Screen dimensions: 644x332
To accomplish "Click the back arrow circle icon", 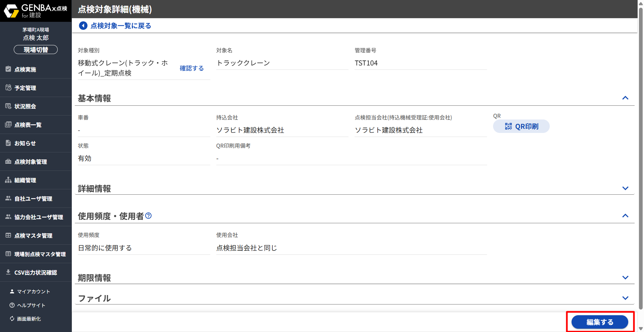I will 83,26.
